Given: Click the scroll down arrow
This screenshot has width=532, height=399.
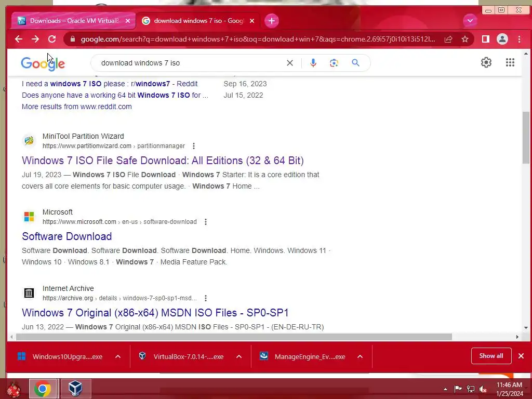Looking at the screenshot, I should coord(526,328).
